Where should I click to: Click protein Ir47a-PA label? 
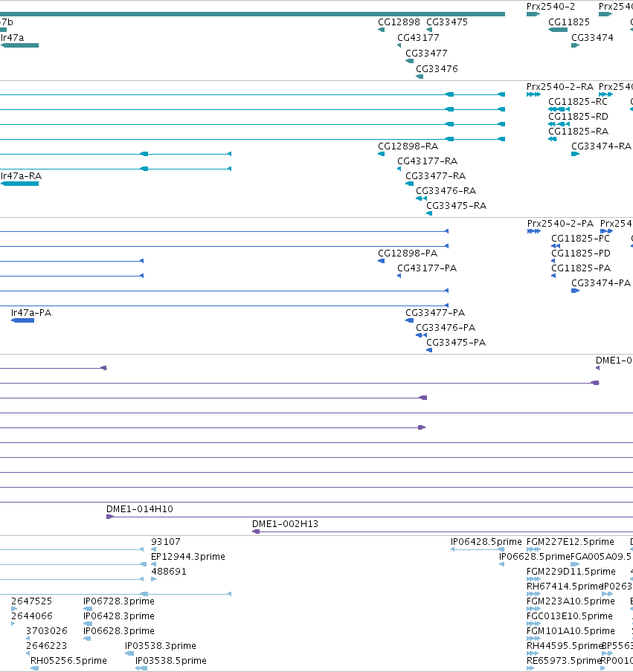click(31, 313)
